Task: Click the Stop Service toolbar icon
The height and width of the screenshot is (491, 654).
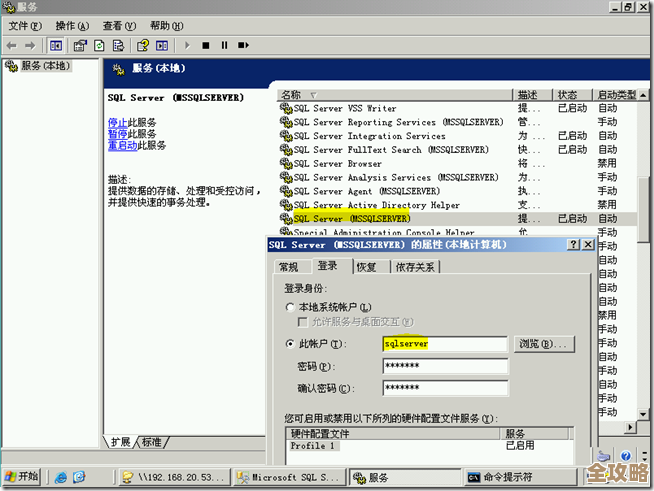Action: [206, 45]
